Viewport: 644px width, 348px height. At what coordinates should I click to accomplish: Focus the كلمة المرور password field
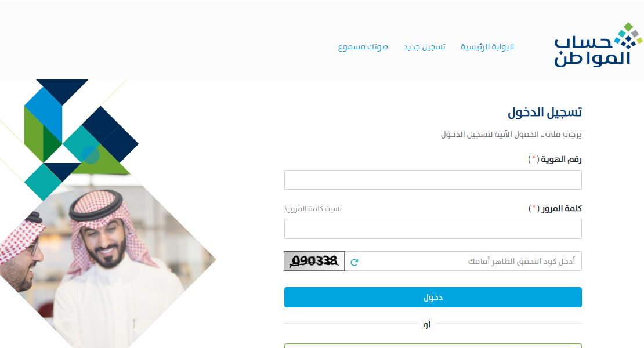click(x=433, y=229)
